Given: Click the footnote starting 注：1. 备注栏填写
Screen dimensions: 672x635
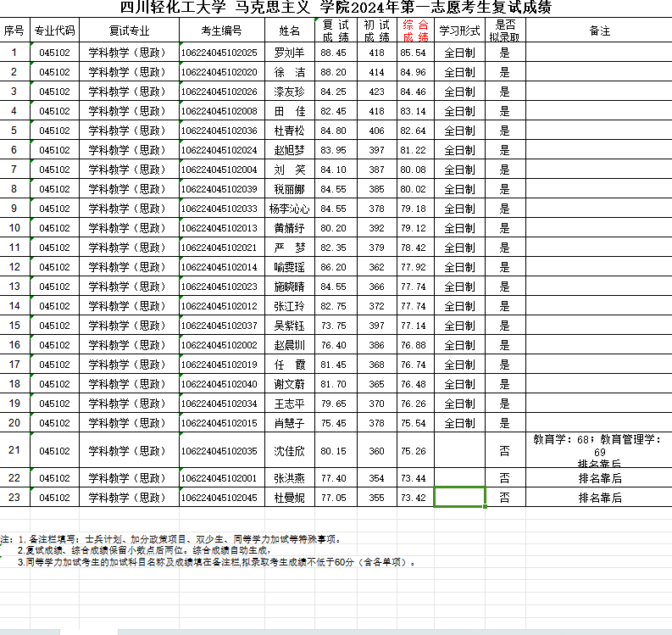Looking at the screenshot, I should click(x=170, y=539).
